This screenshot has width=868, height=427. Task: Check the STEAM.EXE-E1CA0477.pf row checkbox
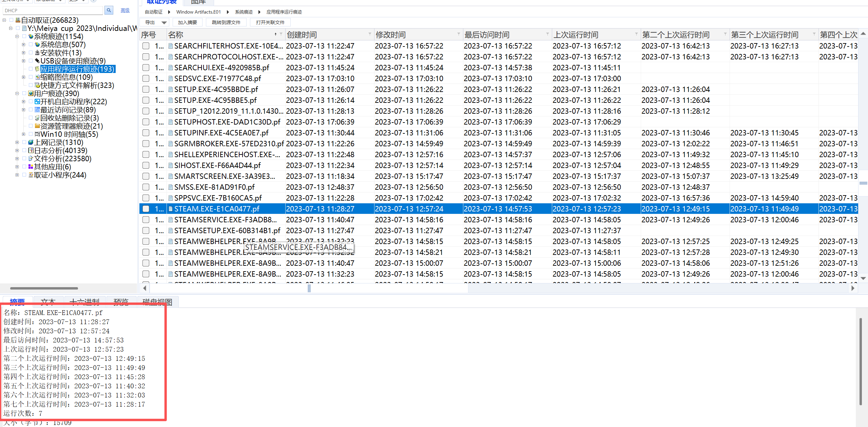pos(146,209)
